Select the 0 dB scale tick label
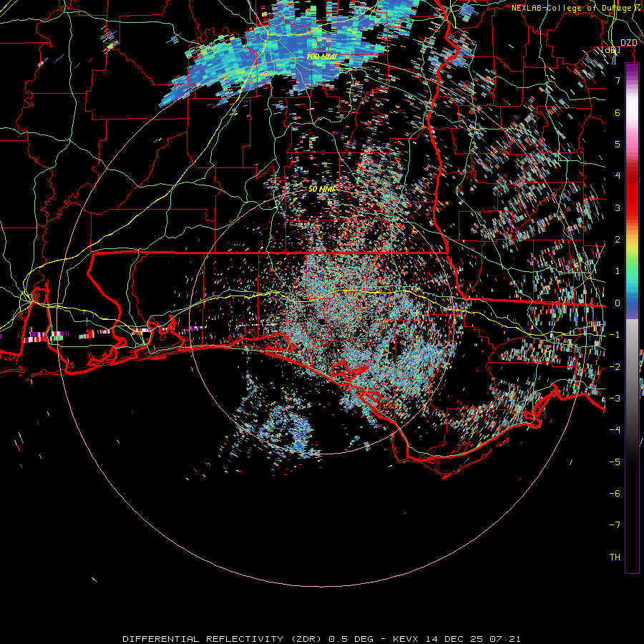The height and width of the screenshot is (644, 644). [x=618, y=303]
